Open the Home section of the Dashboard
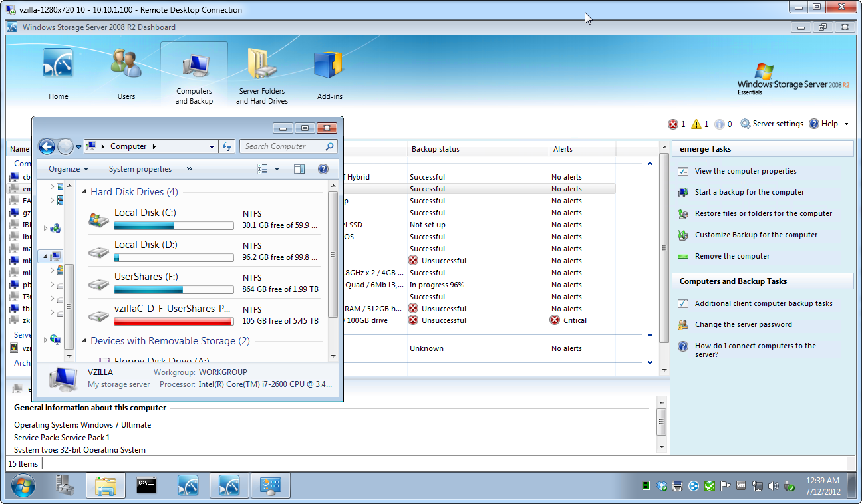Image resolution: width=862 pixels, height=504 pixels. point(58,74)
